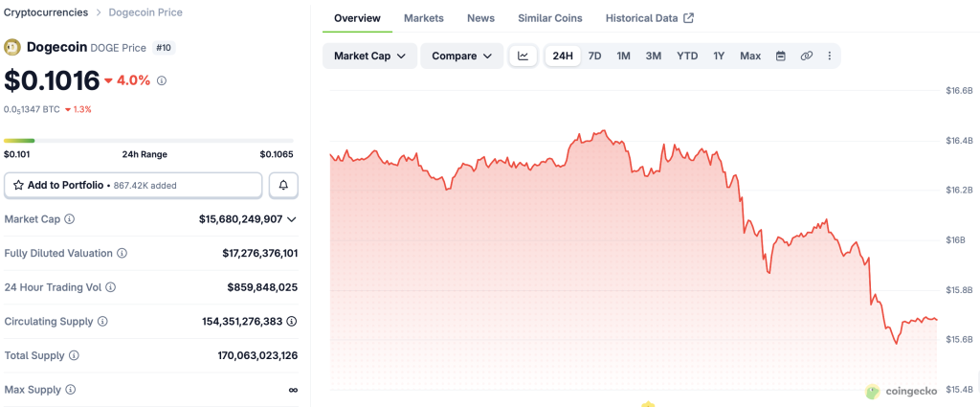This screenshot has width=980, height=407.
Task: Open Circulating Supply label info icon
Action: click(x=102, y=322)
